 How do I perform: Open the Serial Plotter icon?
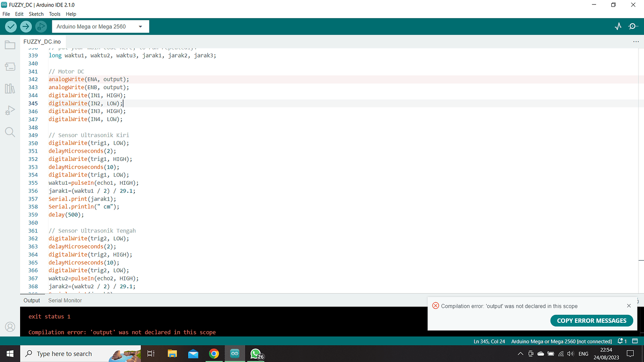tap(617, 27)
